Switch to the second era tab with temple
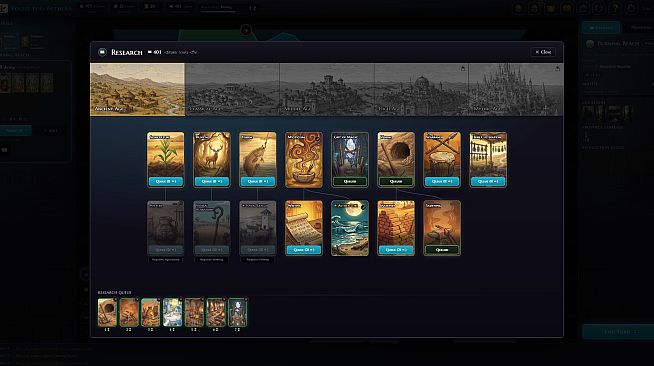 click(232, 90)
